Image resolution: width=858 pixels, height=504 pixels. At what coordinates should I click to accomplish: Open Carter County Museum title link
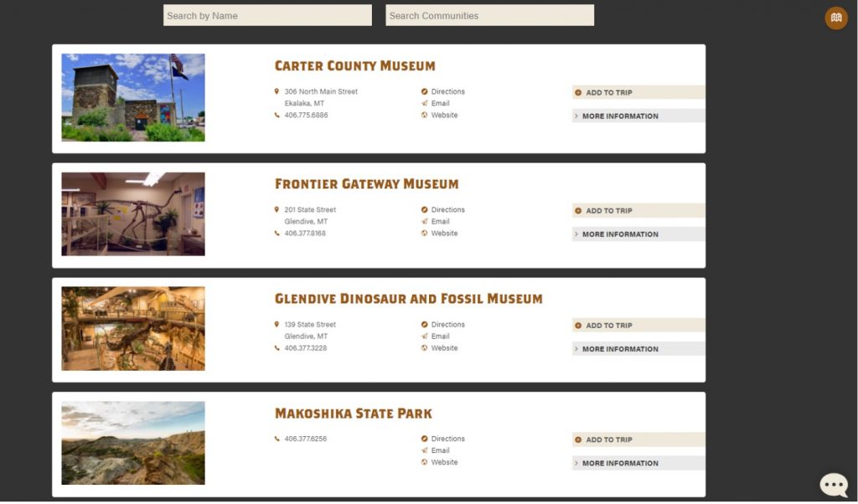pos(354,66)
